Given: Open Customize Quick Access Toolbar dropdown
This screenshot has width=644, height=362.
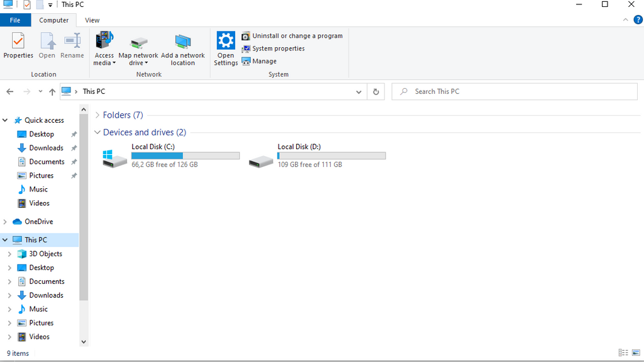Looking at the screenshot, I should [x=50, y=5].
